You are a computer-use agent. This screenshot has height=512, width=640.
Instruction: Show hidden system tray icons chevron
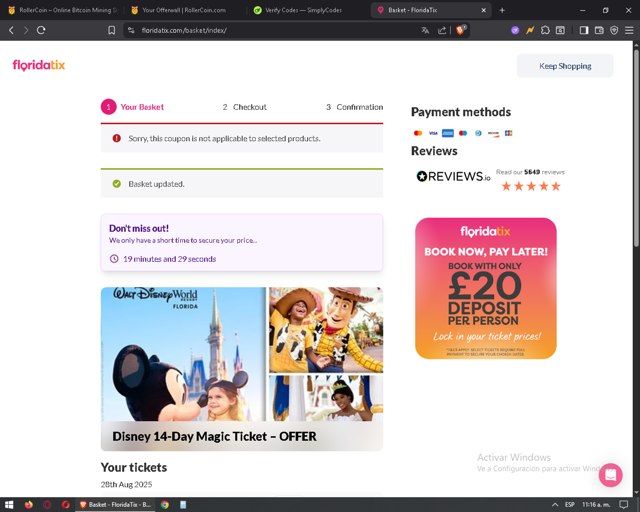point(554,505)
